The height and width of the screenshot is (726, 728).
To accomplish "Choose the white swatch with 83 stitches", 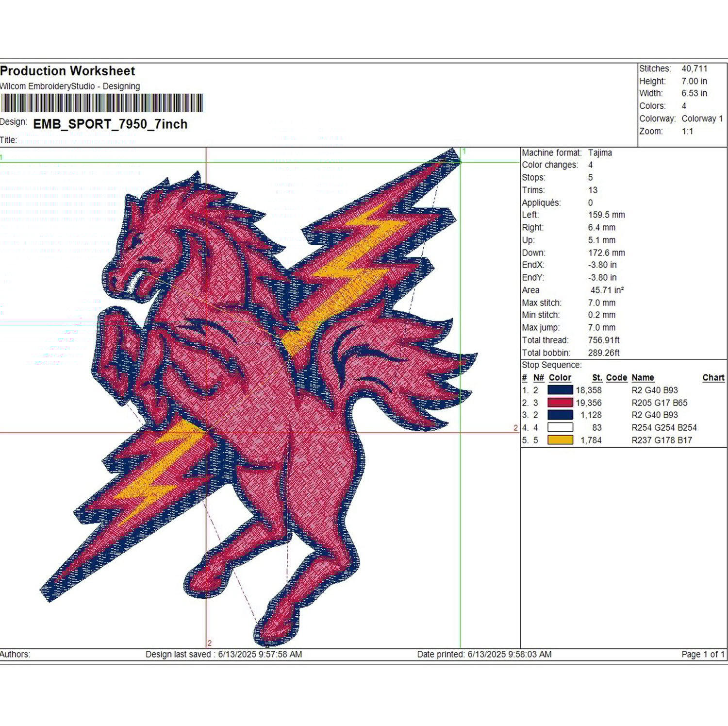I will [x=560, y=427].
